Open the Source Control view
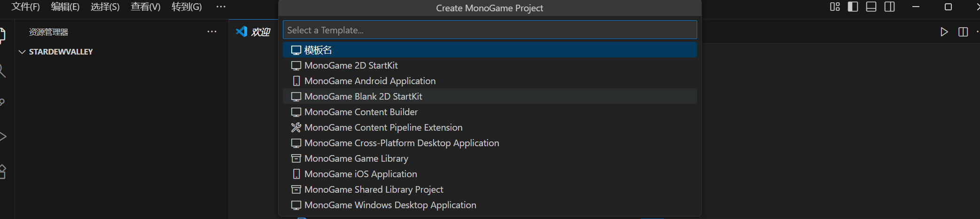Viewport: 980px width, 219px height. [x=2, y=103]
